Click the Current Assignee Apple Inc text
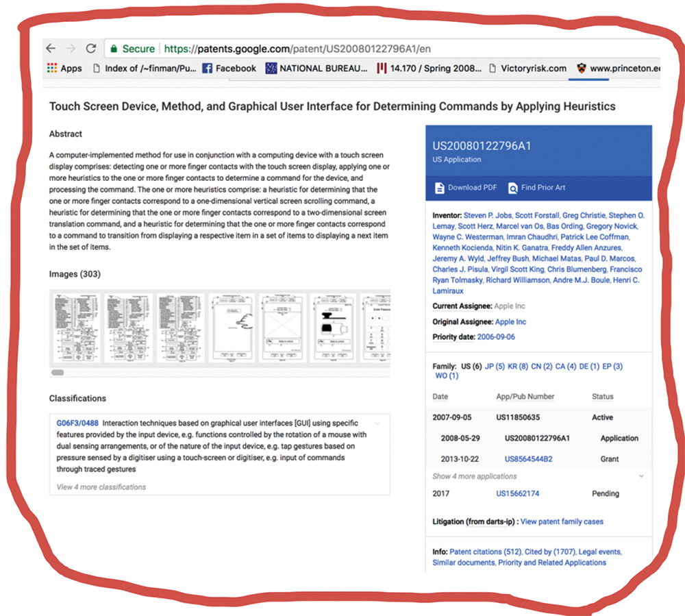 point(510,306)
